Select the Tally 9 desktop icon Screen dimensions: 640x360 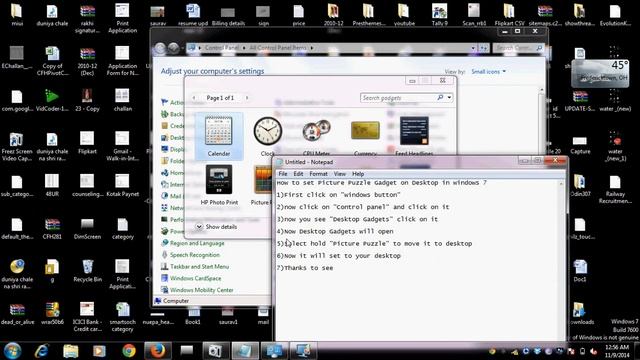tap(440, 15)
